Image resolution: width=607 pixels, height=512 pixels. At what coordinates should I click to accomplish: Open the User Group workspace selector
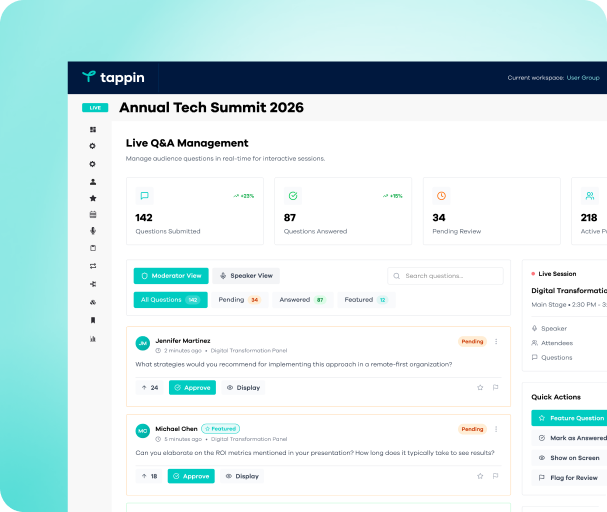583,78
